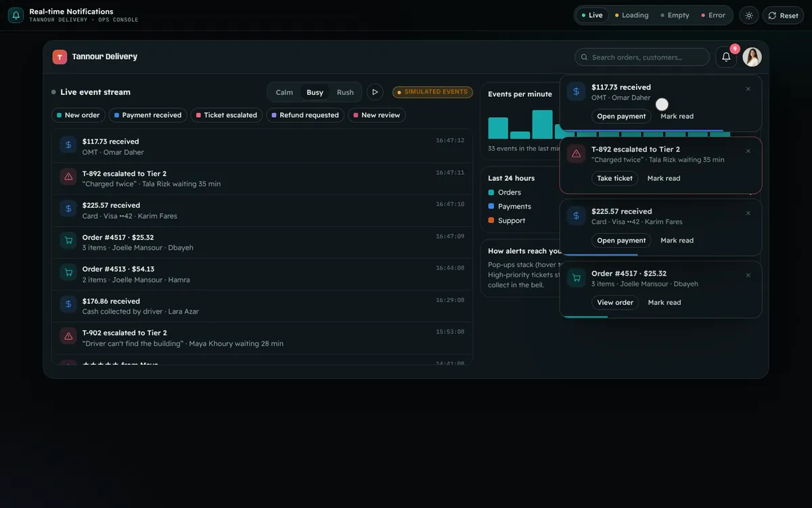Toggle the Orders legend swatch
The width and height of the screenshot is (812, 508).
pyautogui.click(x=491, y=192)
